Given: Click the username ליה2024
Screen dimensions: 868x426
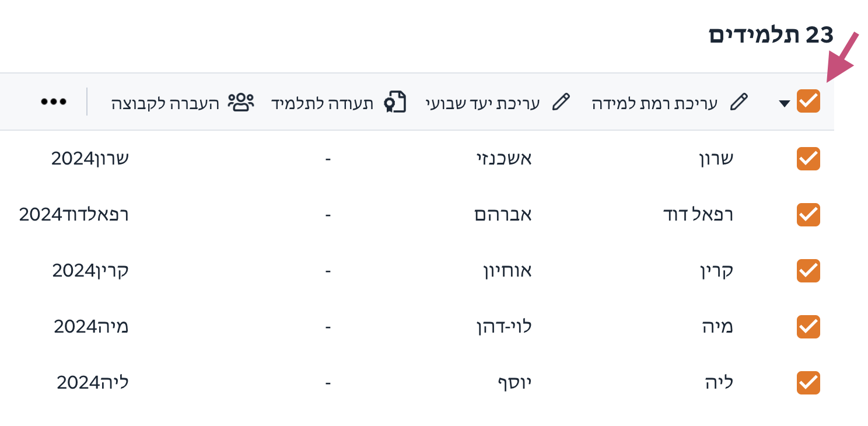Looking at the screenshot, I should pyautogui.click(x=93, y=383).
